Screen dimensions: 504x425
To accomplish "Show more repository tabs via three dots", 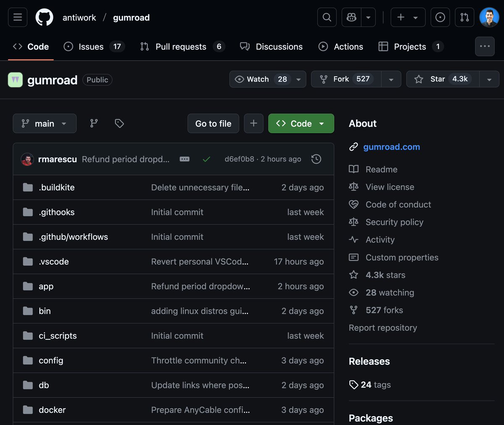I will [485, 47].
